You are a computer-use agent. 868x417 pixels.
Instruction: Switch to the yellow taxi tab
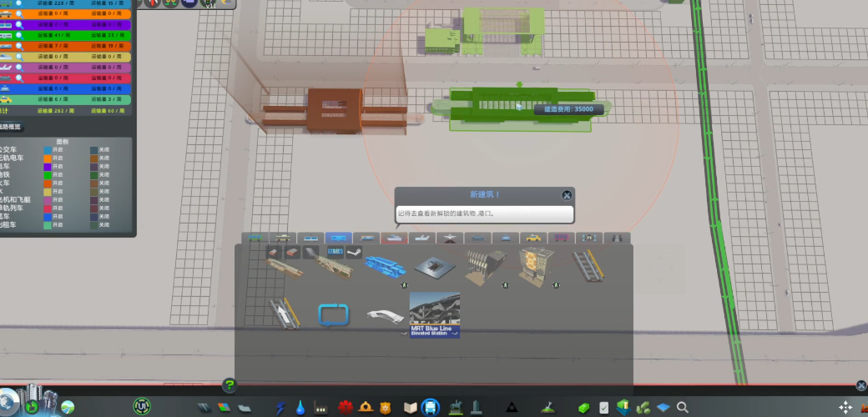coord(533,238)
